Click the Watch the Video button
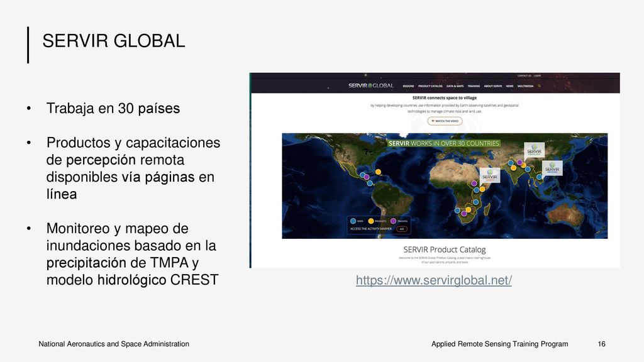 coord(445,121)
